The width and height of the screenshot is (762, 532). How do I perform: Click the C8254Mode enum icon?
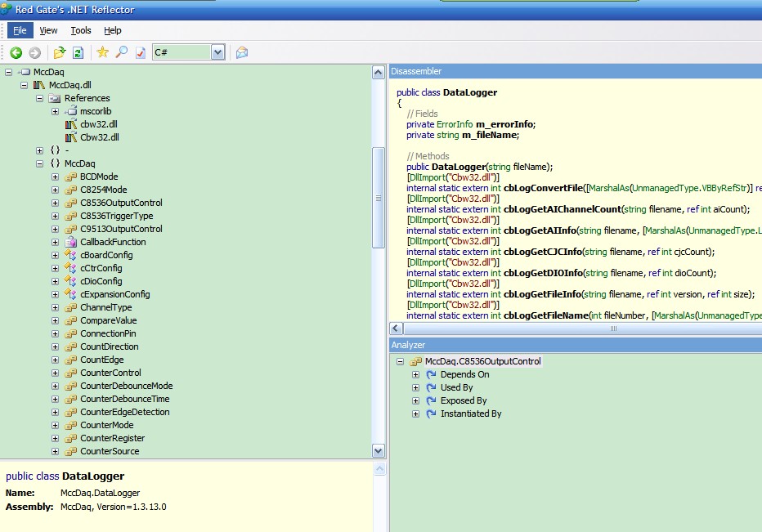(71, 190)
